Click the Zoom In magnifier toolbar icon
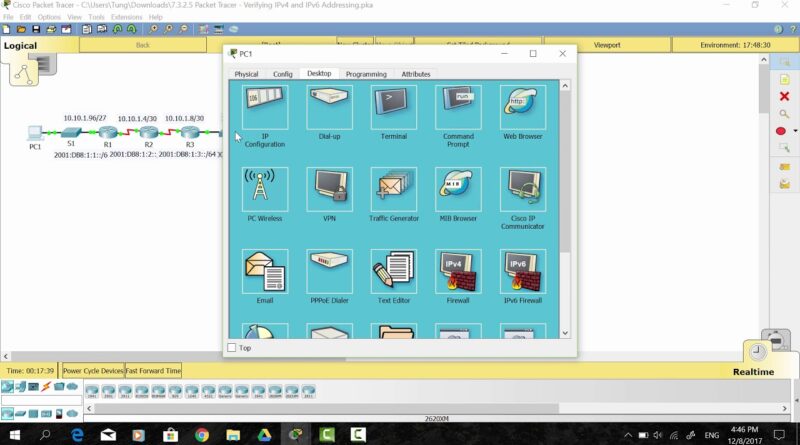The height and width of the screenshot is (445, 800). coord(153,30)
